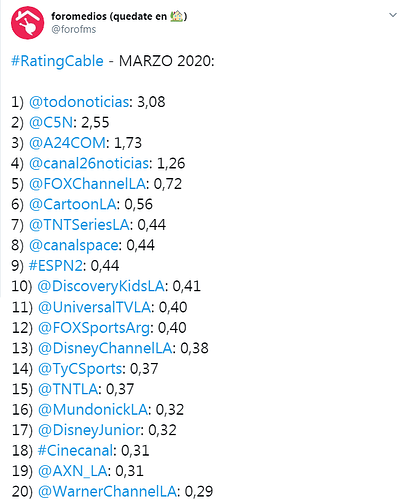
Task: Expand the tweet options chevron
Action: [x=393, y=15]
